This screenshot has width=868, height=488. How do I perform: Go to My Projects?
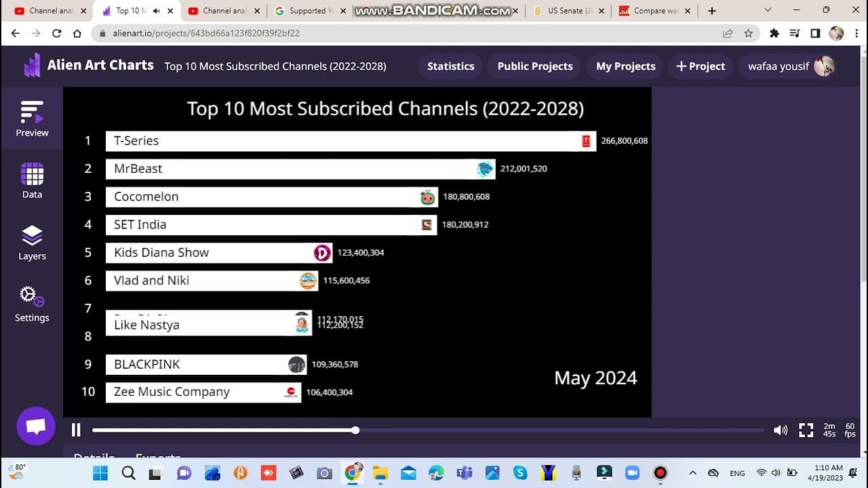pos(625,66)
